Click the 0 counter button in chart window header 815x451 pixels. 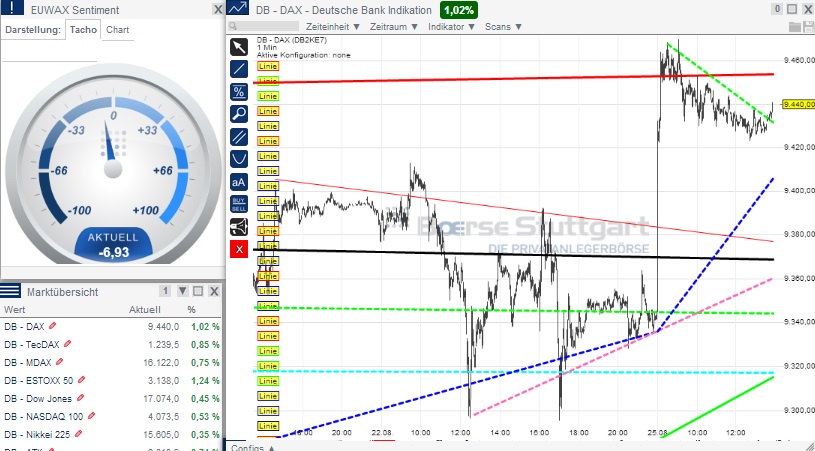pyautogui.click(x=777, y=9)
